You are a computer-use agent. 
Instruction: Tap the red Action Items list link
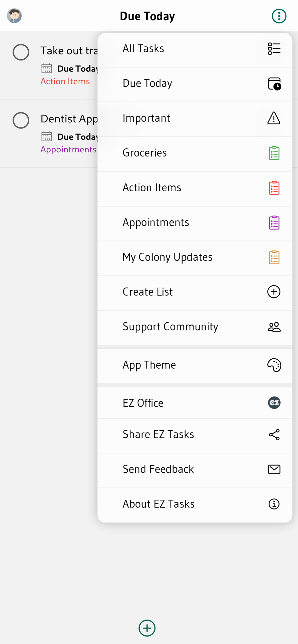point(65,81)
